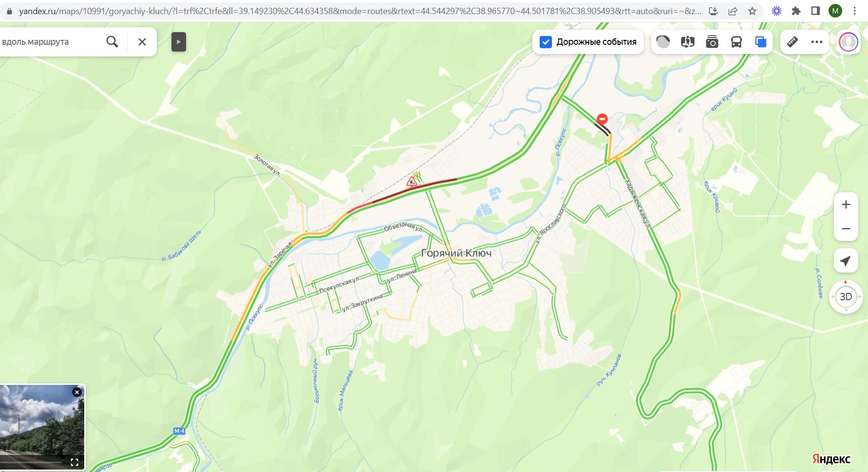
Task: Click the road closure sign on map
Action: 602,119
